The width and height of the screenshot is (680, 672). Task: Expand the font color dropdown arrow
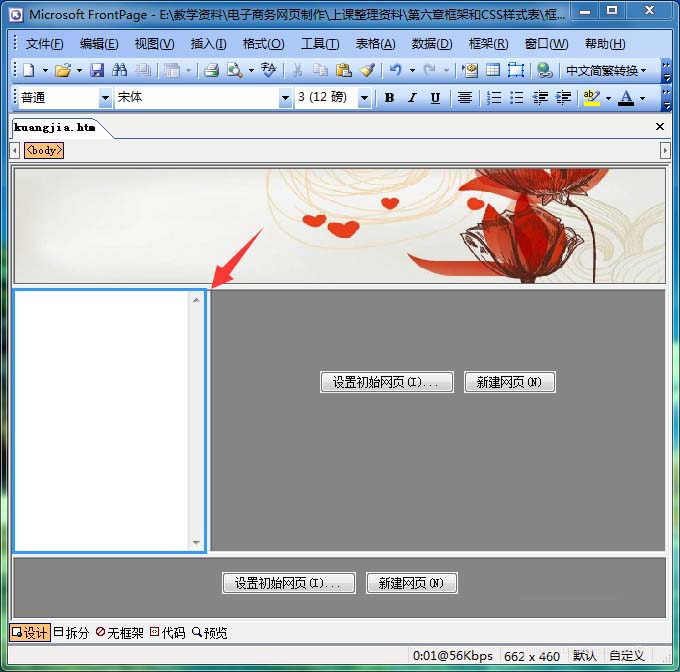coord(642,98)
